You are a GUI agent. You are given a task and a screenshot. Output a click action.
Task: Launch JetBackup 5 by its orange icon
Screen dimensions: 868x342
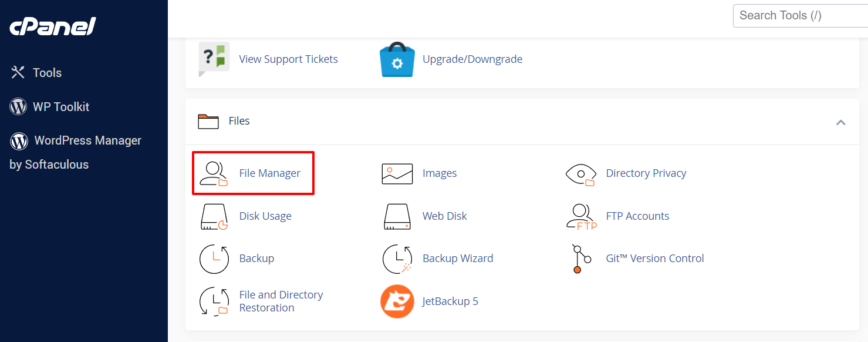point(397,301)
